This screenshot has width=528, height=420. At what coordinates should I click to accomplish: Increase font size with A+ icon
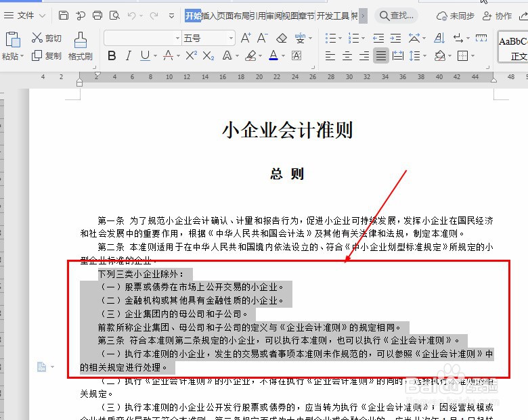(246, 38)
